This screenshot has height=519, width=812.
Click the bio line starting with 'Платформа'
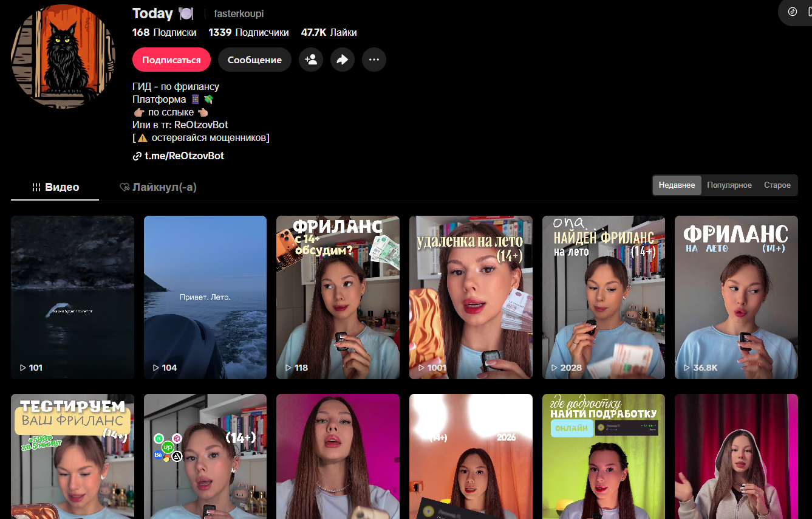pos(173,99)
